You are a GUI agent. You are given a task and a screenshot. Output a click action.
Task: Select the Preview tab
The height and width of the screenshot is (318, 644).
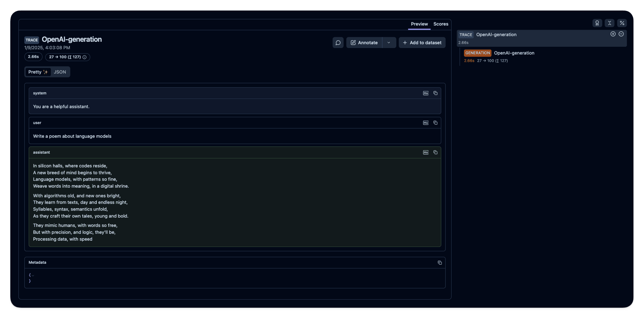tap(419, 24)
